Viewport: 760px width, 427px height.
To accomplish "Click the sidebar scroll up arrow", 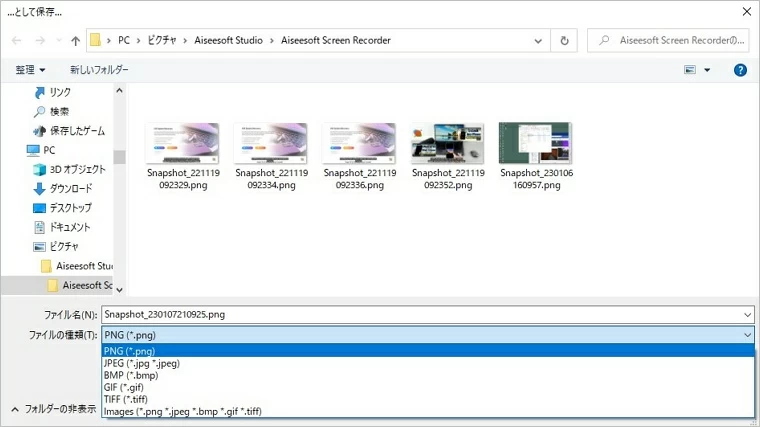I will pos(119,91).
